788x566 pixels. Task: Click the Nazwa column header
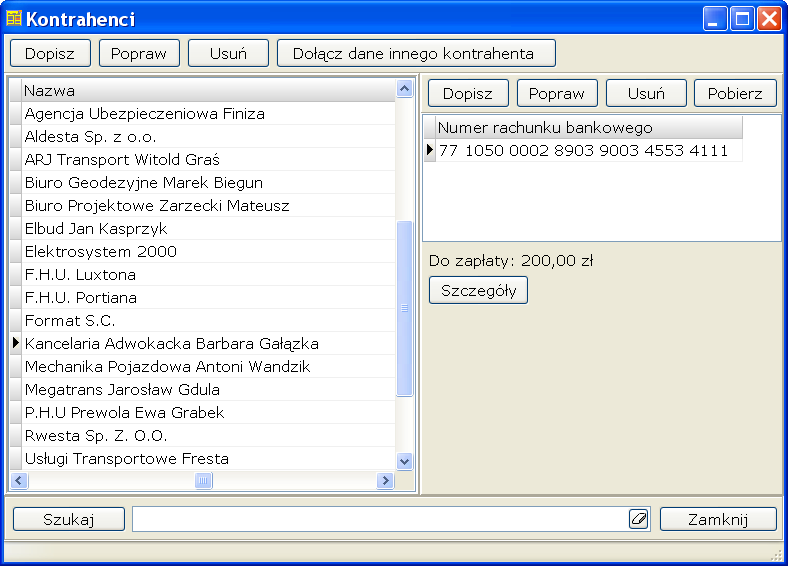[200, 91]
